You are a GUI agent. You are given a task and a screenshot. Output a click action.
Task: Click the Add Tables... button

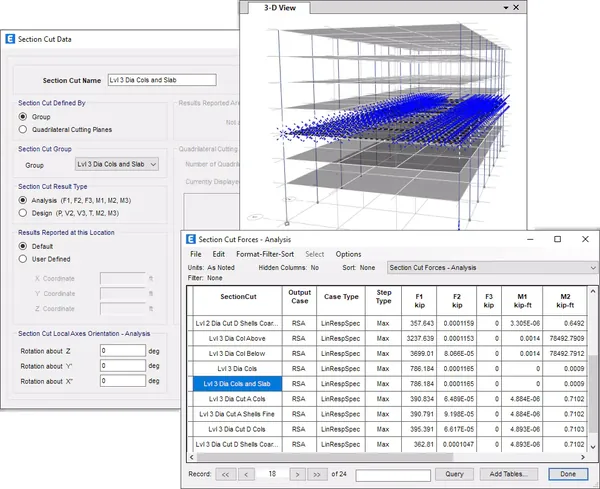[x=509, y=474]
